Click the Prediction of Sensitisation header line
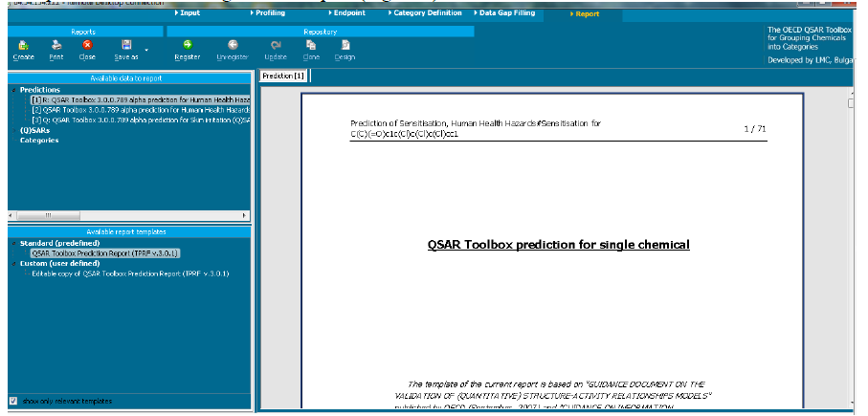 pyautogui.click(x=476, y=123)
